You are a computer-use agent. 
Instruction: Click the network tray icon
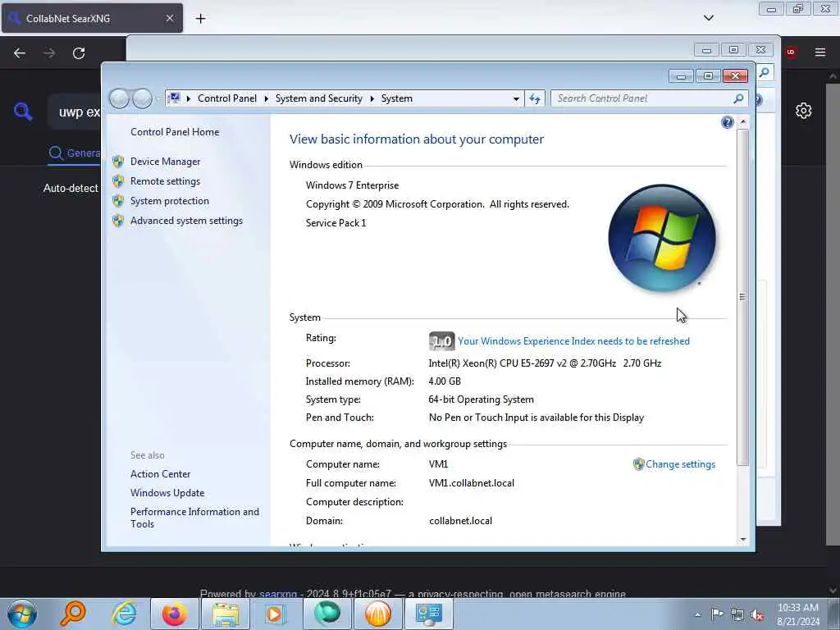[x=737, y=615]
